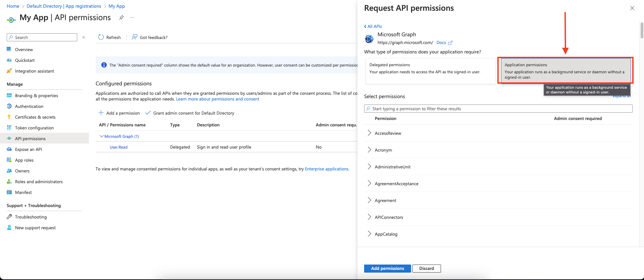644x280 pixels.
Task: Click the Token configuration bars icon
Action: tap(9, 128)
